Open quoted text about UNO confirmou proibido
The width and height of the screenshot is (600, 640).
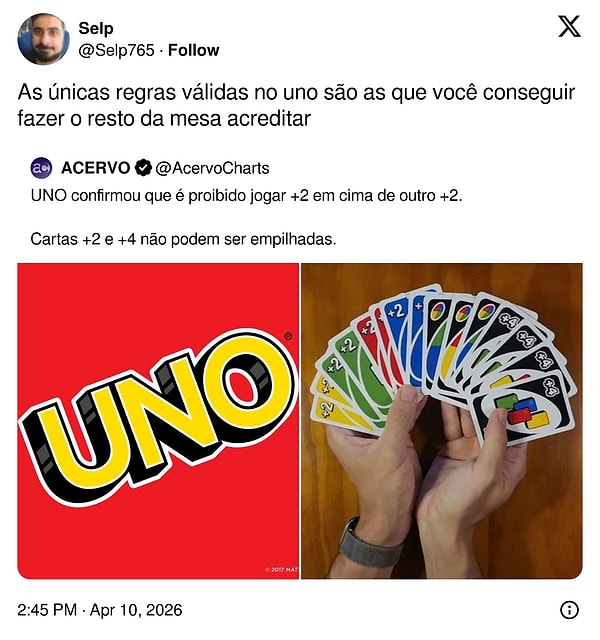tap(247, 196)
